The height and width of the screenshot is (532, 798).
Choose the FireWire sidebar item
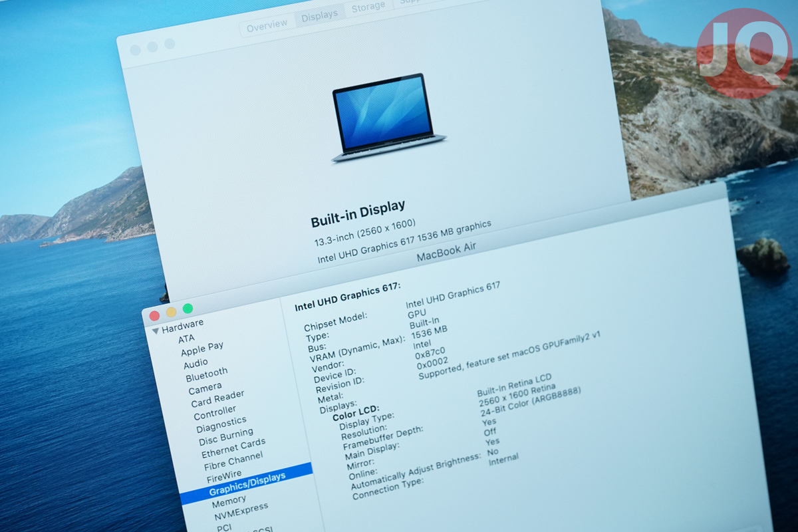coord(225,477)
